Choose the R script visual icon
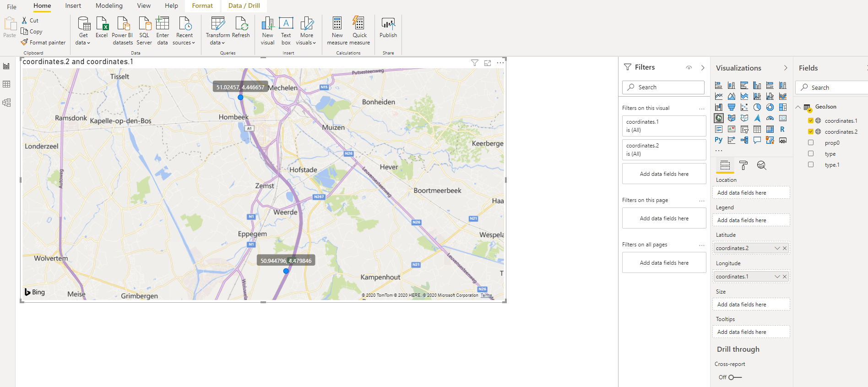 [x=783, y=129]
